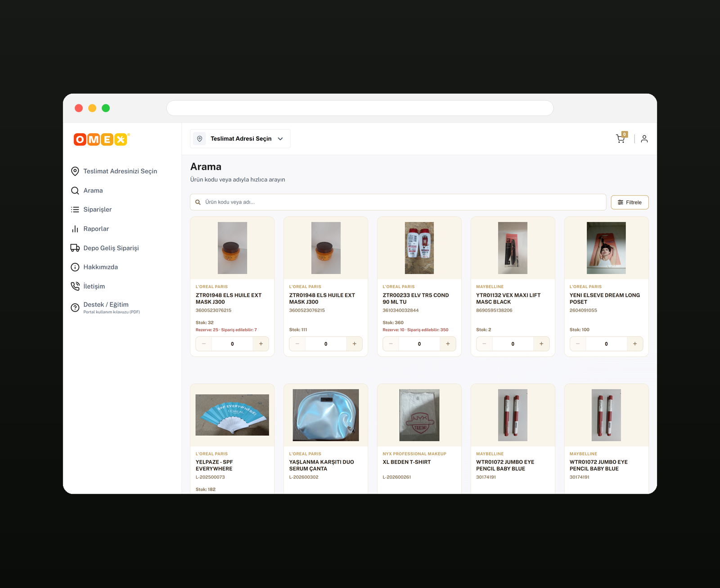Open the user account icon

pos(644,139)
